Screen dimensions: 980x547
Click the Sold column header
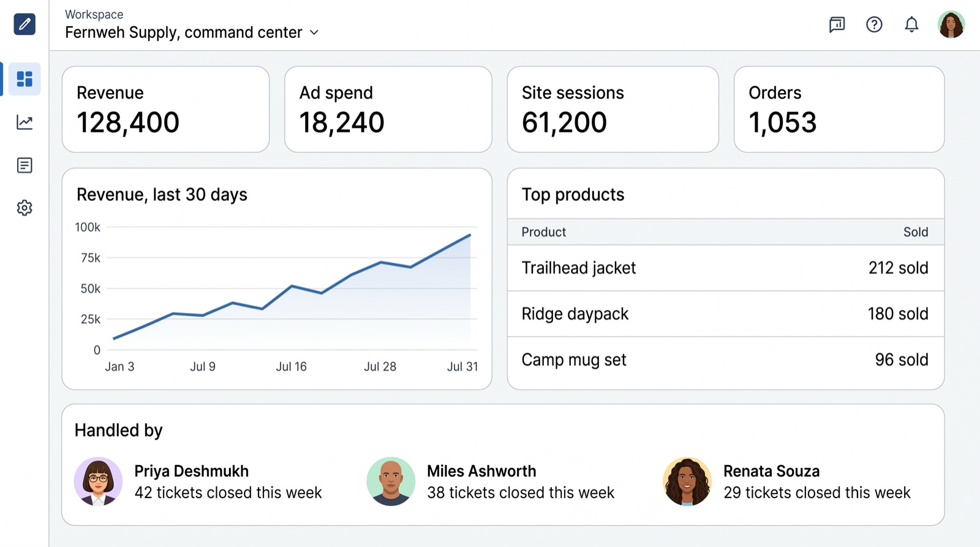916,232
